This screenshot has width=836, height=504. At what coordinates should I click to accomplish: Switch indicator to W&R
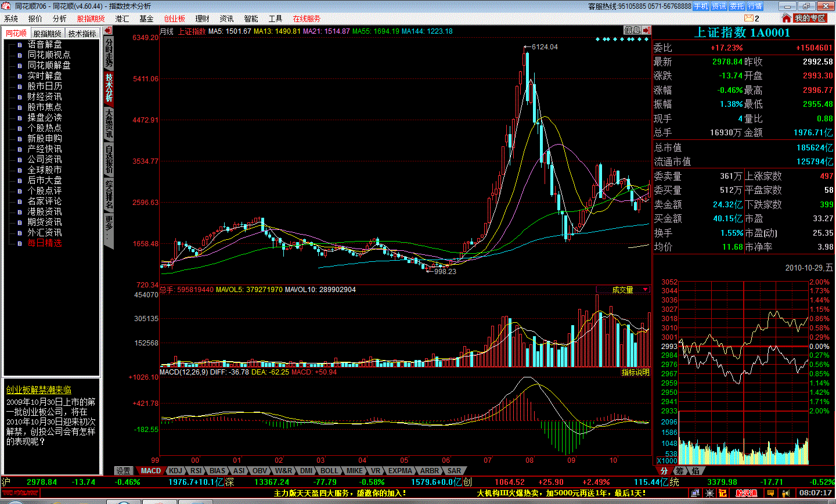(x=284, y=471)
